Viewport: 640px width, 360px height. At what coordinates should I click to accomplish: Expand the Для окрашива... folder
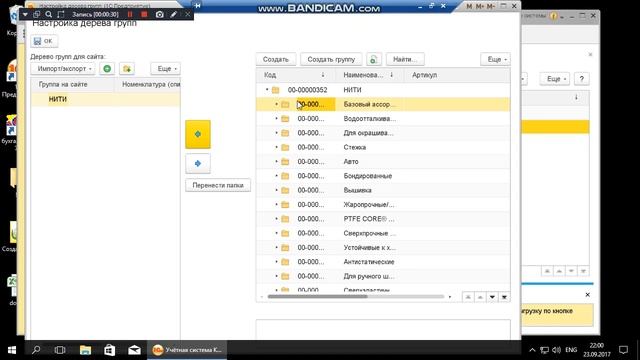click(x=276, y=133)
